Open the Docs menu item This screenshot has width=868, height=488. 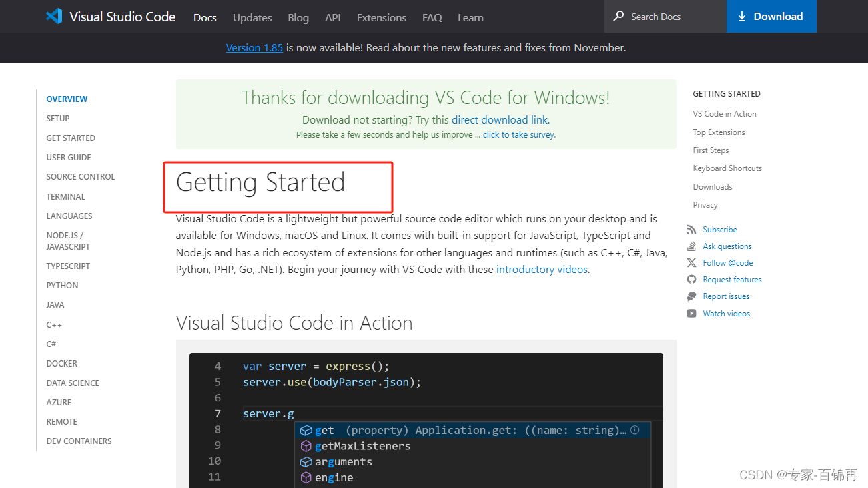(x=205, y=17)
